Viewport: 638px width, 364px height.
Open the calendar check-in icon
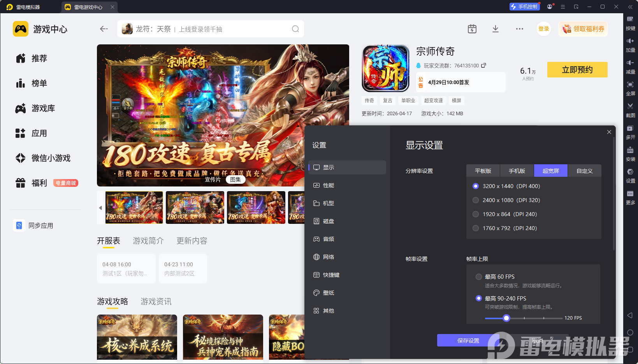pyautogui.click(x=472, y=29)
